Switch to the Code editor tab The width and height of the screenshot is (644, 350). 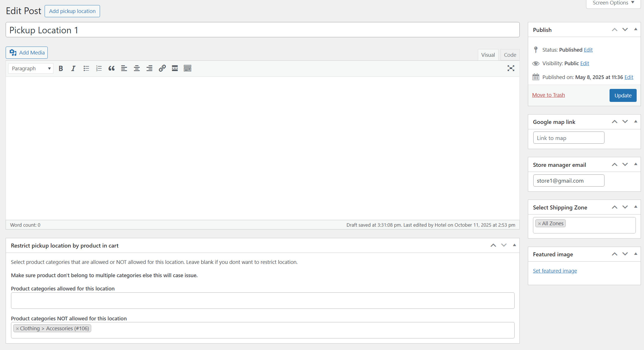tap(510, 55)
